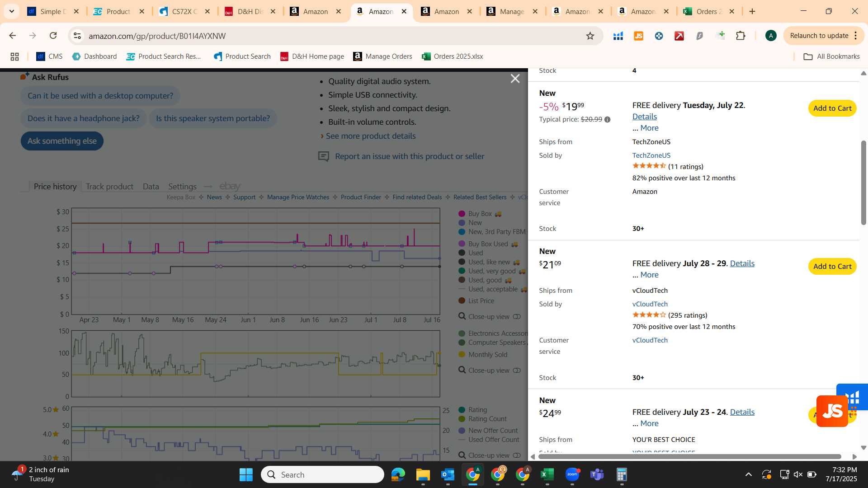Enable Close-up view for price chart
The image size is (868, 488).
click(x=489, y=317)
